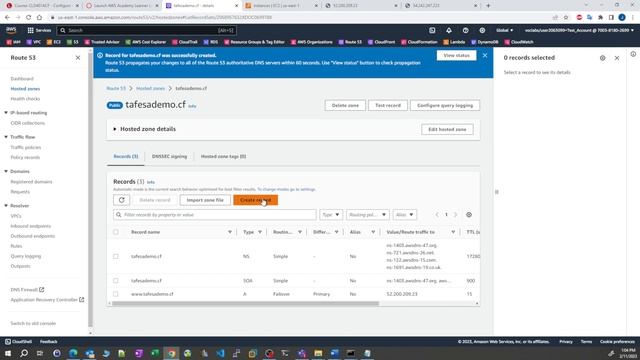Click the details panel divider handle
The image size is (640, 360).
[496, 192]
